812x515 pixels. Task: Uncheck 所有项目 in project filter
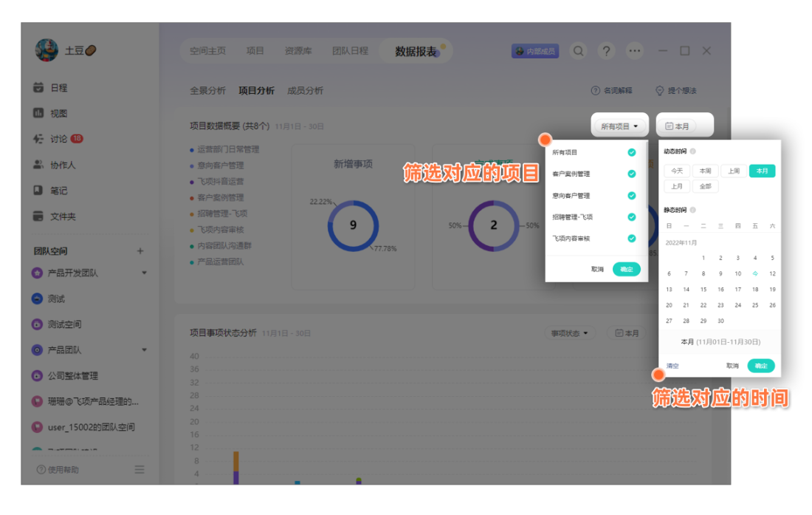[632, 152]
